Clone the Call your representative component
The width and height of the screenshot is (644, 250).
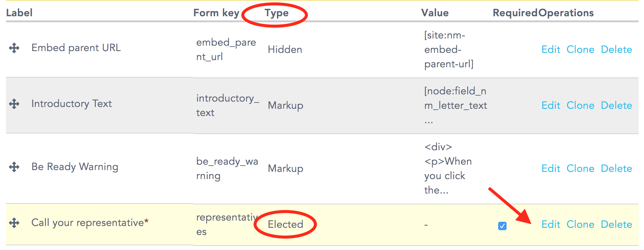tap(580, 224)
